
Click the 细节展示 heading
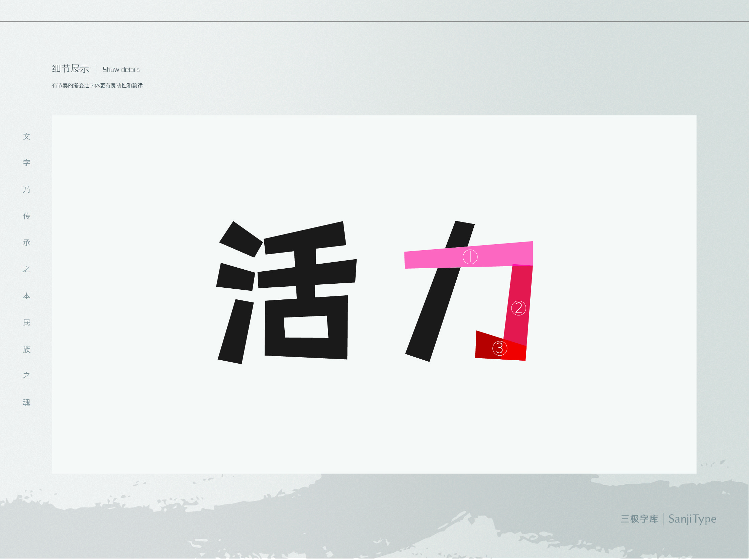[71, 69]
